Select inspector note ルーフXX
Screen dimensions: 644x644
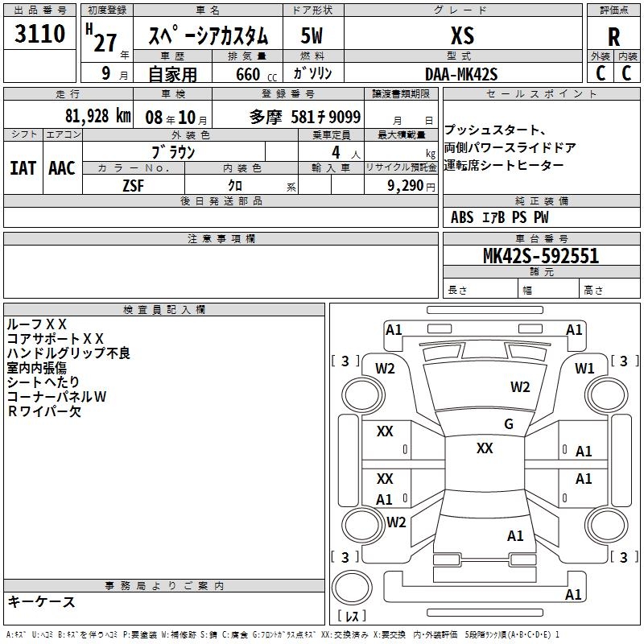[36, 324]
